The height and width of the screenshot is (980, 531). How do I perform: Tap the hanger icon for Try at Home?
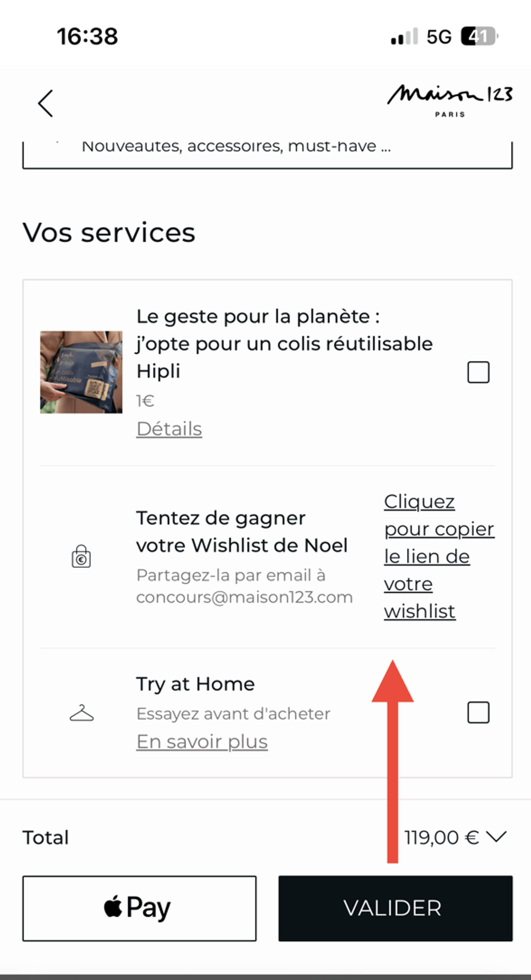click(82, 713)
